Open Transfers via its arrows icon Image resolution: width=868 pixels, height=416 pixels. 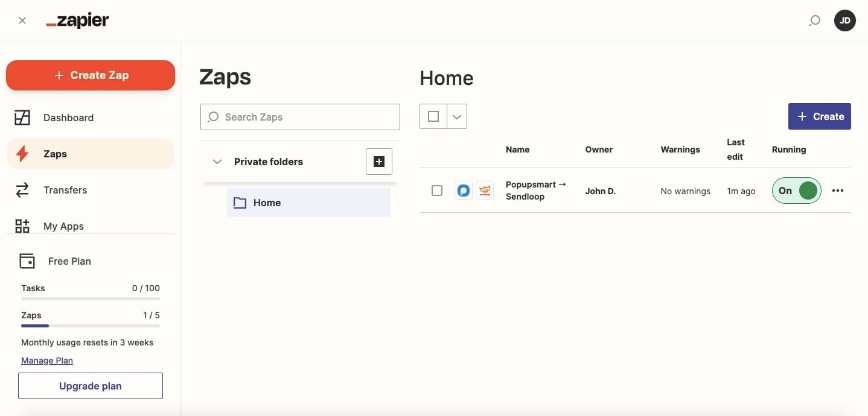point(22,190)
